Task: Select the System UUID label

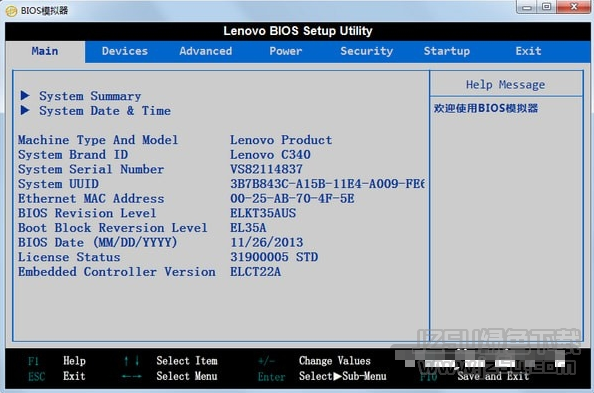Action: pos(58,184)
